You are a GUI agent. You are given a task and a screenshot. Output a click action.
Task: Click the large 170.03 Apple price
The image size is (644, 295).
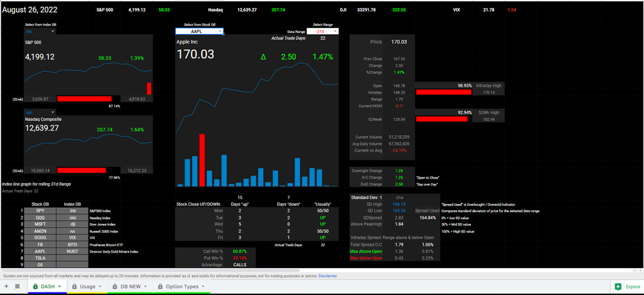pos(195,54)
